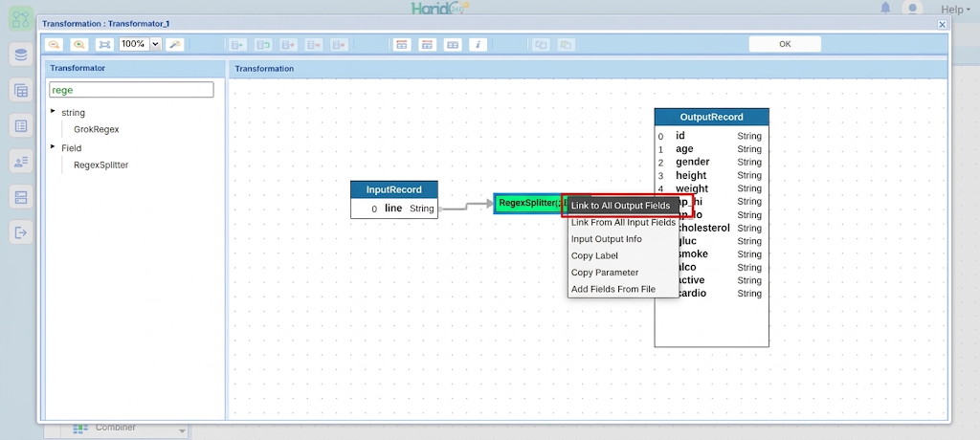980x440 pixels.
Task: Collapse the string tree node arrow
Action: [54, 111]
